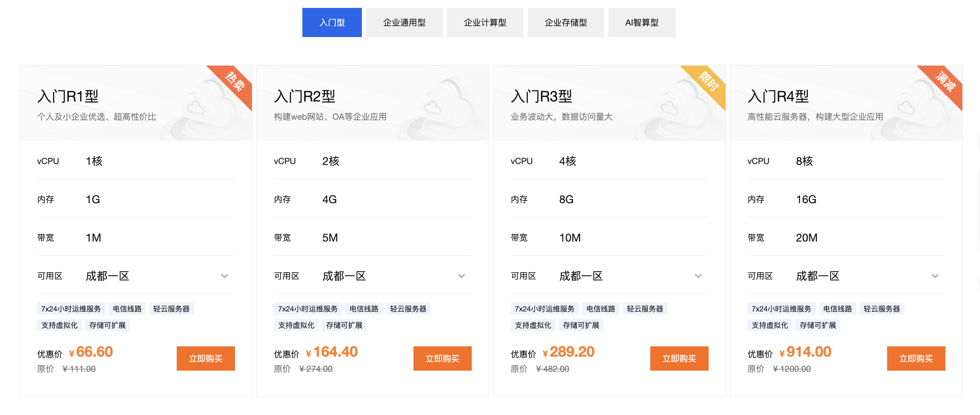Click the 满减 corner ribbon on R4 card

[945, 82]
